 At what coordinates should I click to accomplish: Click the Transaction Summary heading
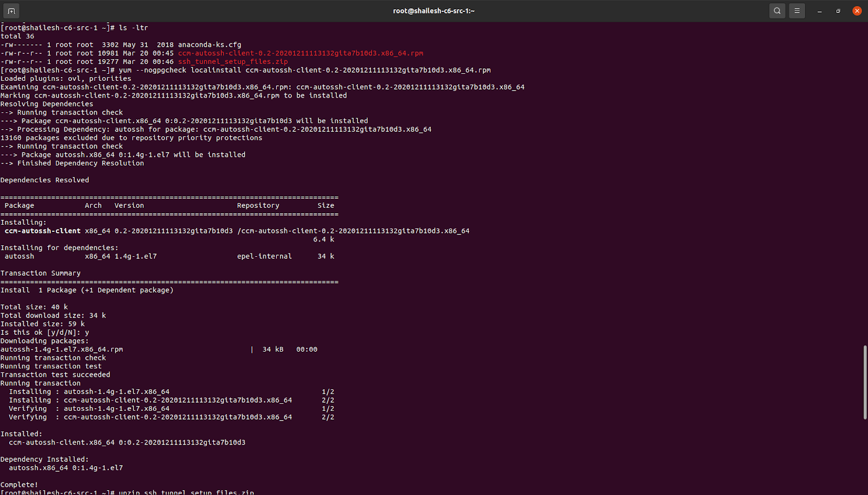(40, 273)
